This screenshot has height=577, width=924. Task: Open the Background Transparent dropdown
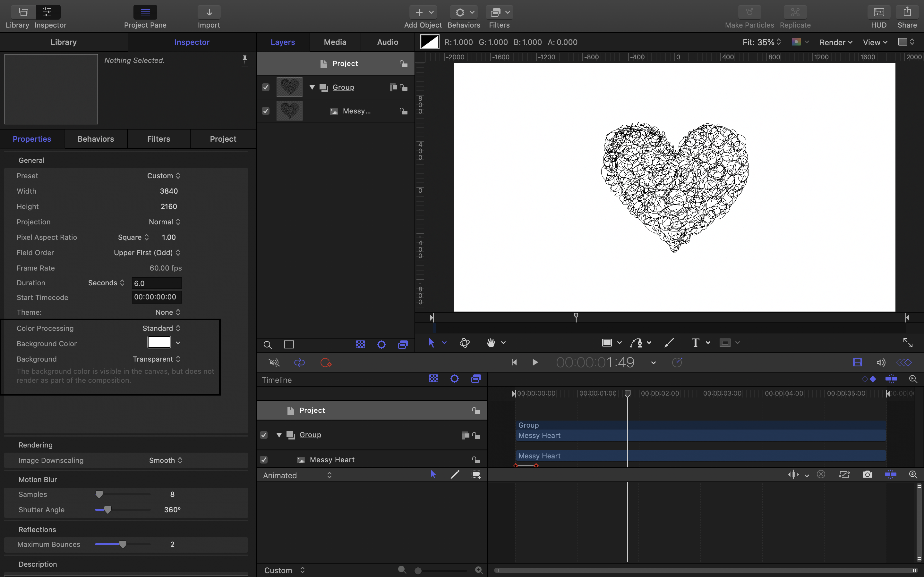157,359
